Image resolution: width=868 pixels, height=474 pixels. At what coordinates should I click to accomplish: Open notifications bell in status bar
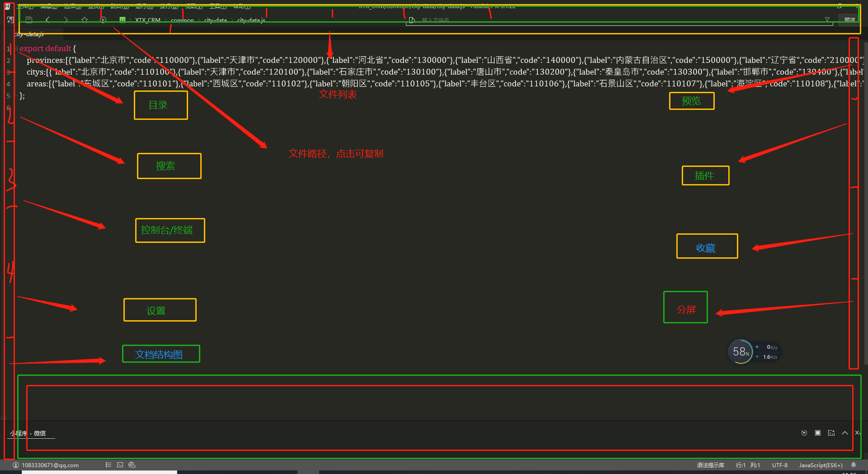(x=854, y=465)
